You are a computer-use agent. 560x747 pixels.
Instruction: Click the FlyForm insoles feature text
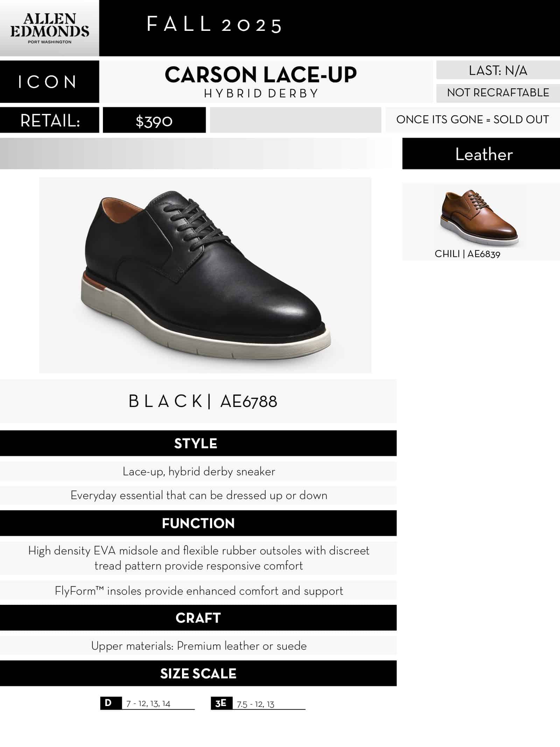tap(199, 591)
